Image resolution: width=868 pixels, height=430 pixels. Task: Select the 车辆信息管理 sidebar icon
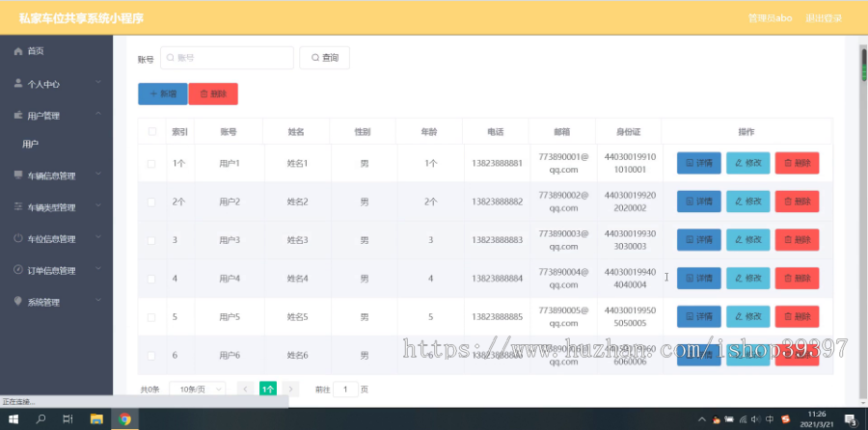18,175
